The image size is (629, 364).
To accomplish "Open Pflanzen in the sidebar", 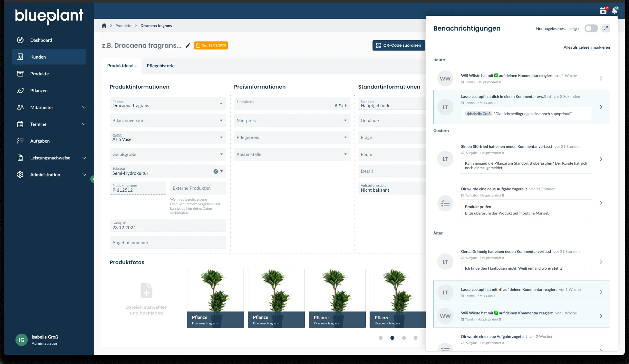I will [49, 91].
